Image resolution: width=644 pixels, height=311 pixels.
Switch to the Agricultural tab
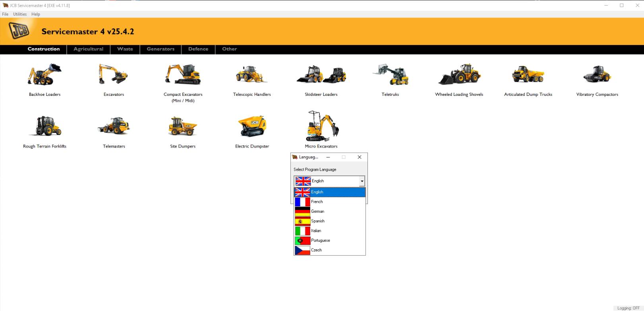pyautogui.click(x=88, y=49)
